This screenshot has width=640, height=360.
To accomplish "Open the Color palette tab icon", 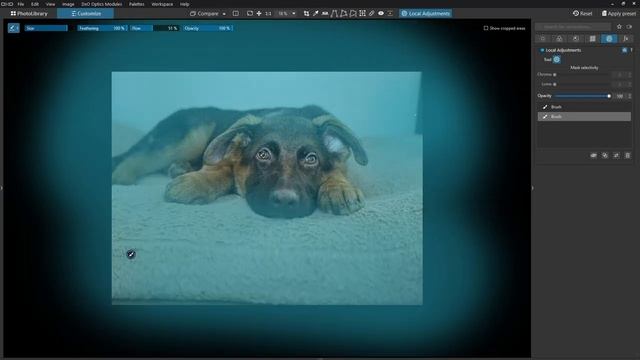I will point(559,38).
